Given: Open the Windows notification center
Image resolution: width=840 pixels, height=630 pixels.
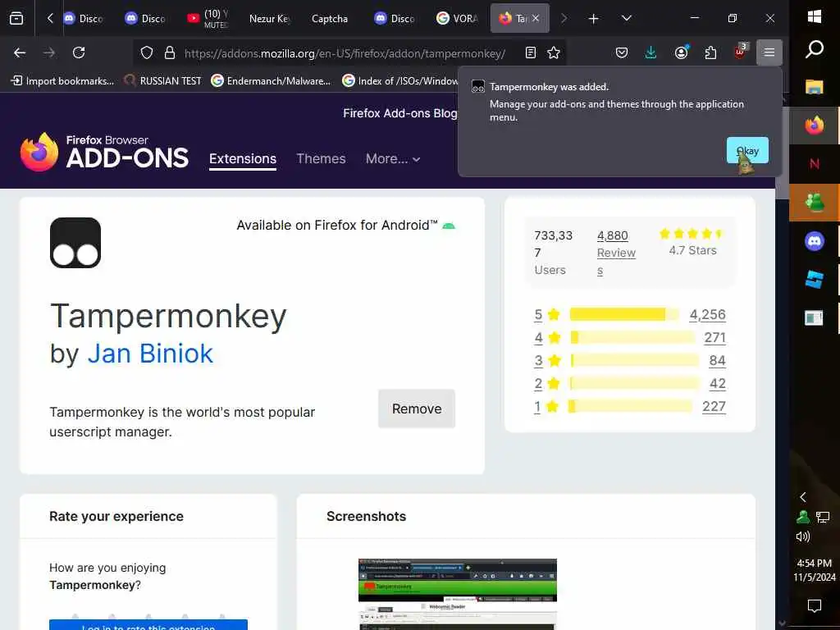Looking at the screenshot, I should click(x=815, y=606).
